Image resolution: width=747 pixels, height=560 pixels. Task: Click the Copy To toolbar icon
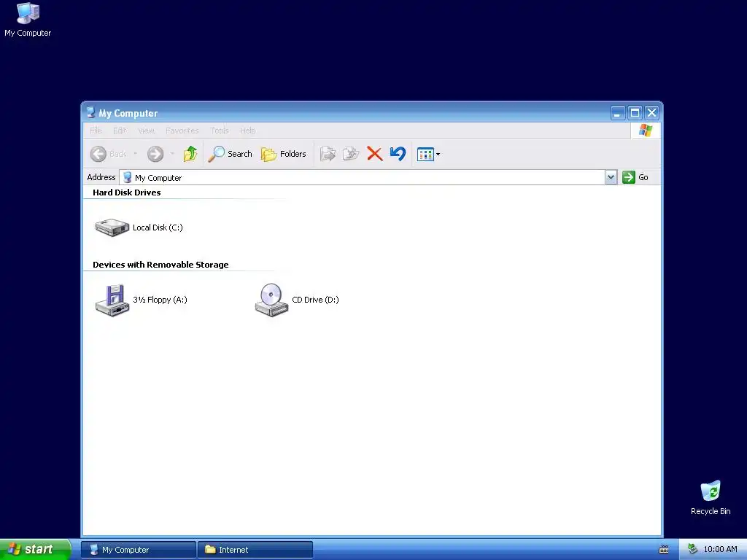351,154
